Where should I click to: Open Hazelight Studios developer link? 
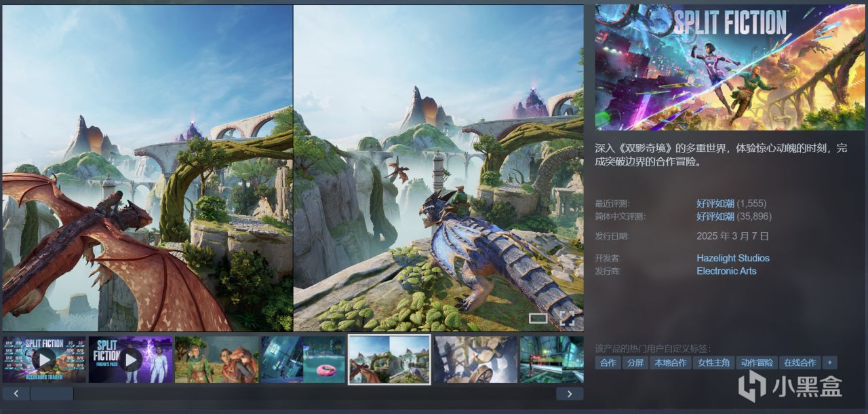click(733, 258)
